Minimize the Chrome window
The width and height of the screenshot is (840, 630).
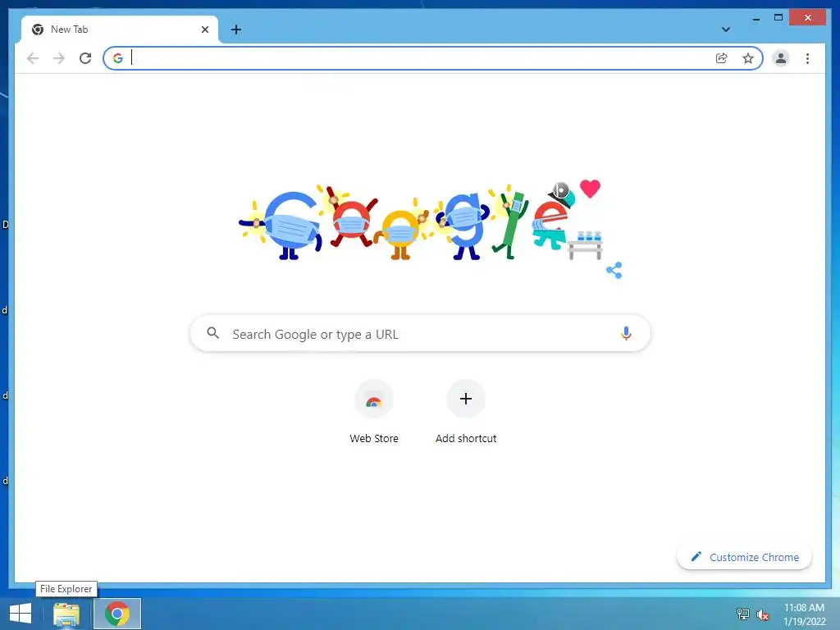tap(756, 18)
